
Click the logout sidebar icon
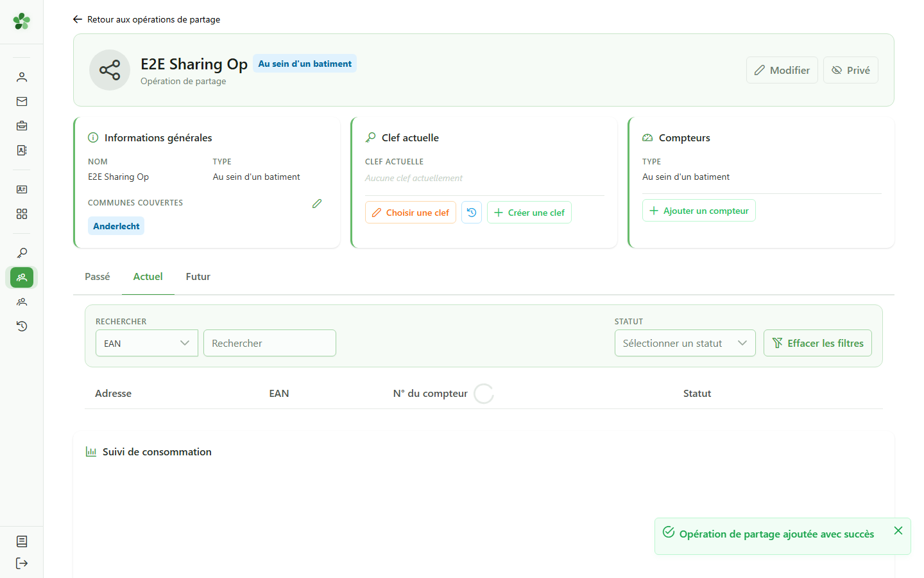tap(22, 563)
